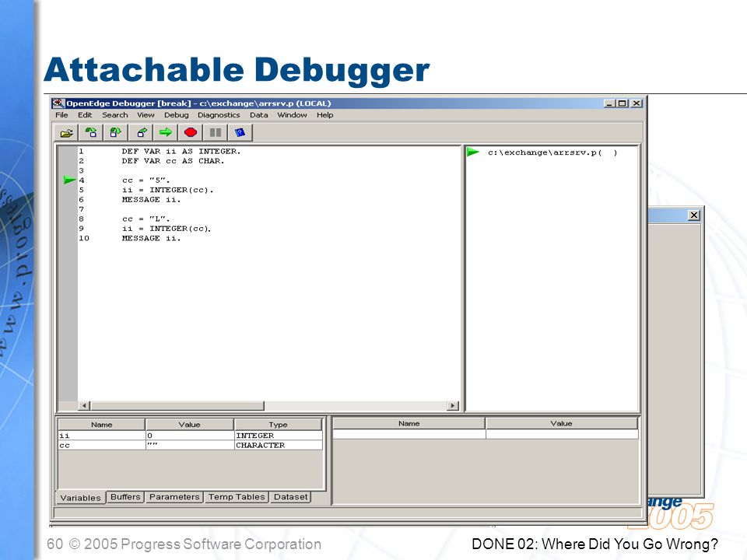
Task: Click the empty Value cell in watch pane
Action: pos(562,434)
